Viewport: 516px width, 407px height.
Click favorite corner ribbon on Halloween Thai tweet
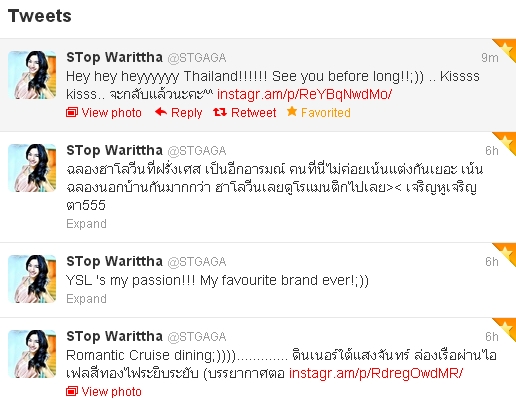tap(505, 142)
